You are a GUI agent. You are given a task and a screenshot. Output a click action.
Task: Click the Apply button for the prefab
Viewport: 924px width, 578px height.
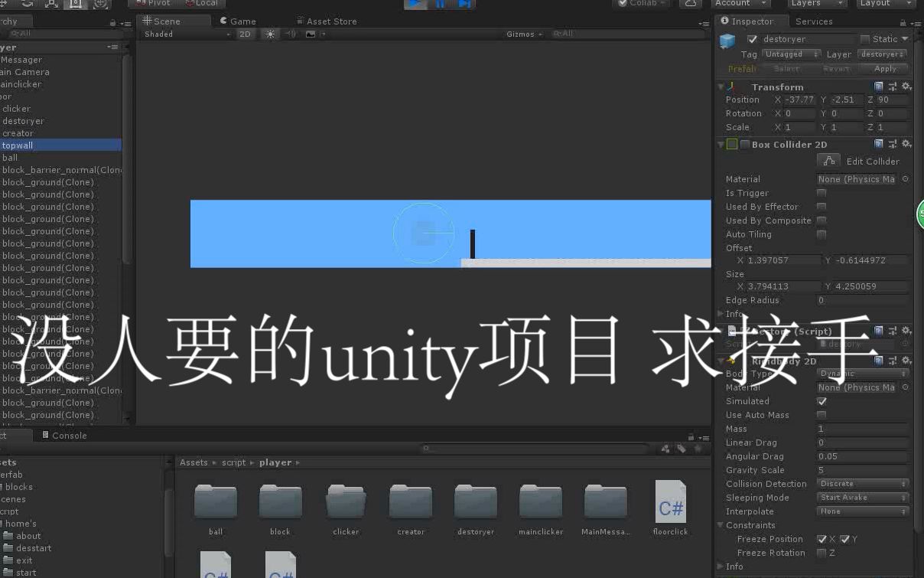(x=884, y=68)
